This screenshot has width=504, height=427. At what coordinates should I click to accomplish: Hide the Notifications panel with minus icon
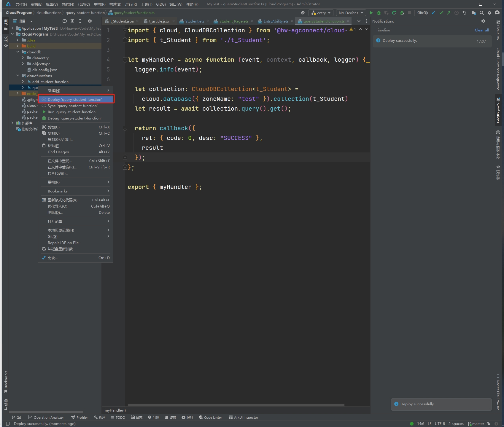[491, 21]
